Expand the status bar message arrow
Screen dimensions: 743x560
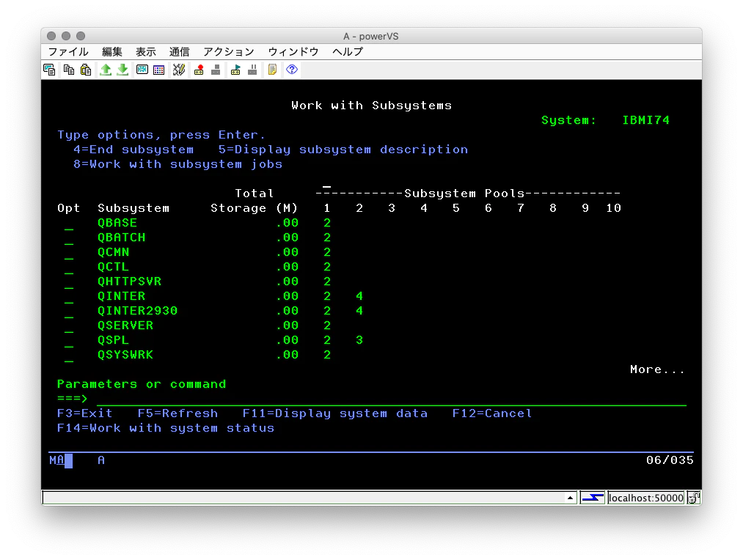[x=570, y=498]
